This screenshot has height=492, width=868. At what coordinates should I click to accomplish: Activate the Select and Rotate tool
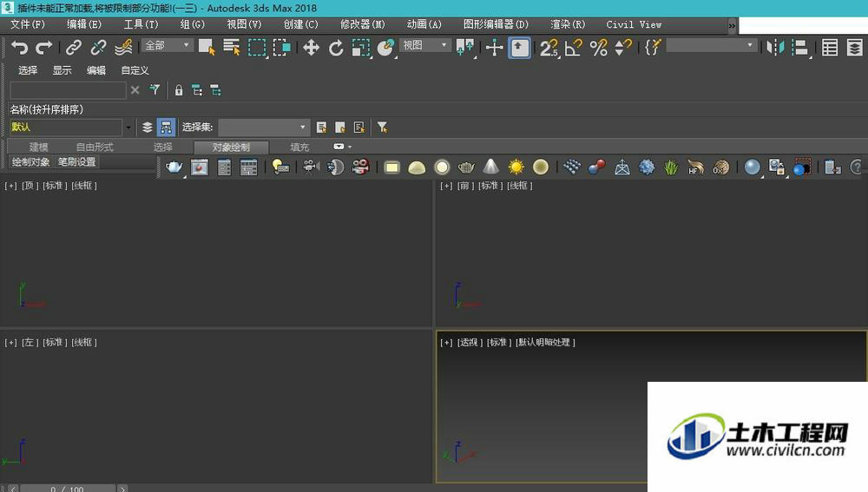click(x=335, y=48)
